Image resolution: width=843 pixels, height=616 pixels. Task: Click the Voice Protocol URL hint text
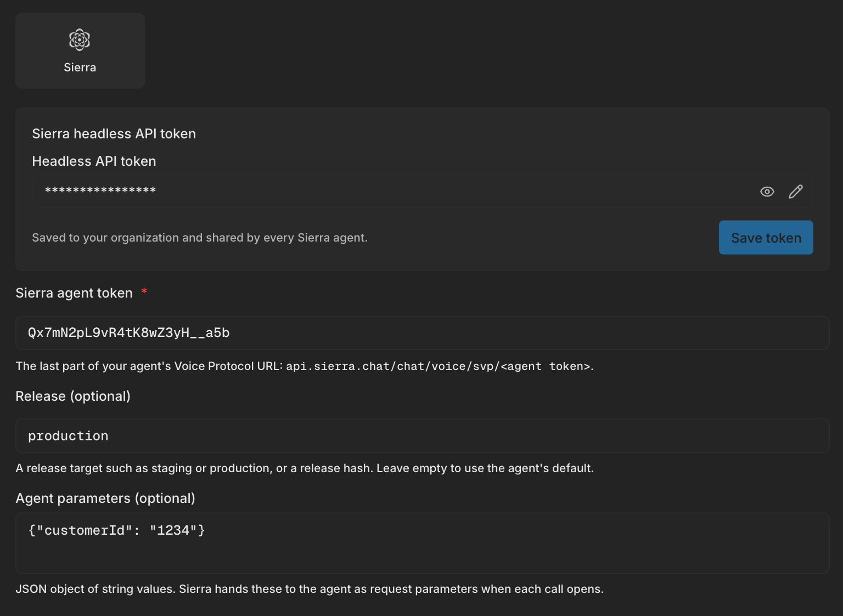pos(305,366)
